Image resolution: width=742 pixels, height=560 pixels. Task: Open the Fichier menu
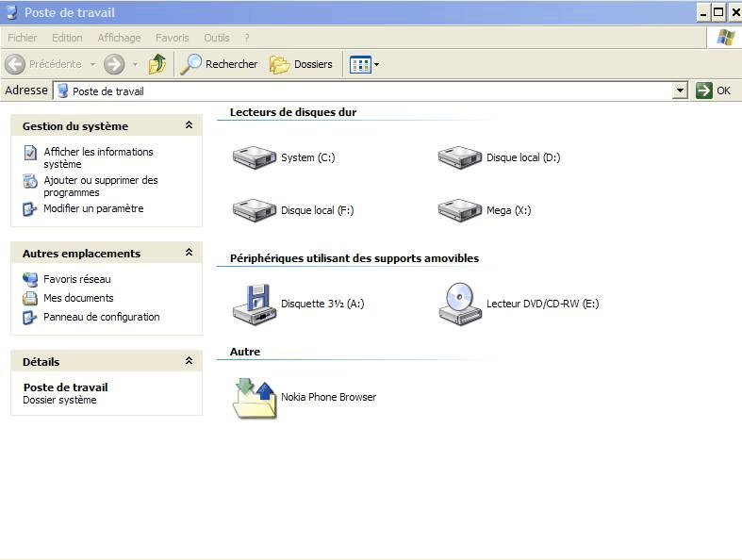point(23,38)
